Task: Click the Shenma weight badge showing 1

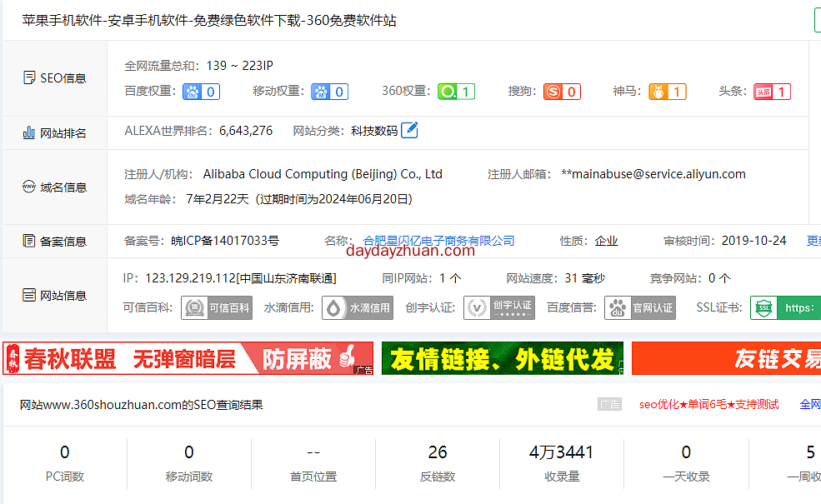Action: (668, 92)
